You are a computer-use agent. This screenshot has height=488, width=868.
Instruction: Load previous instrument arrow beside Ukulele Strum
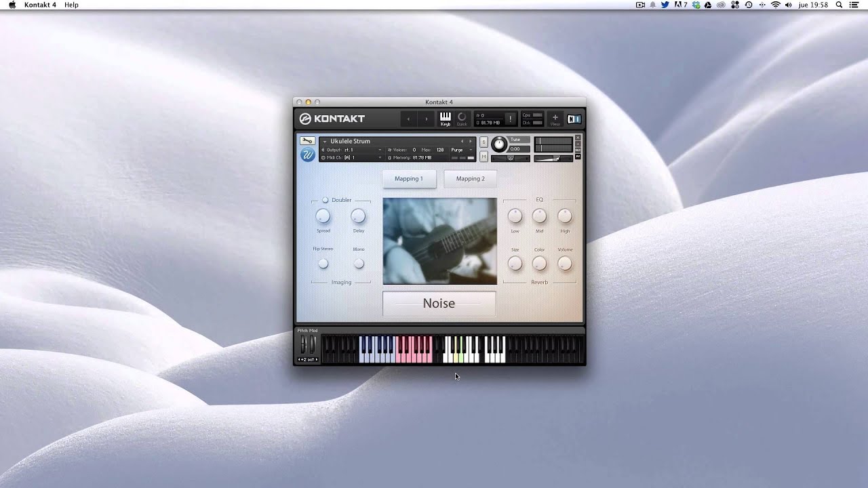[x=462, y=141]
